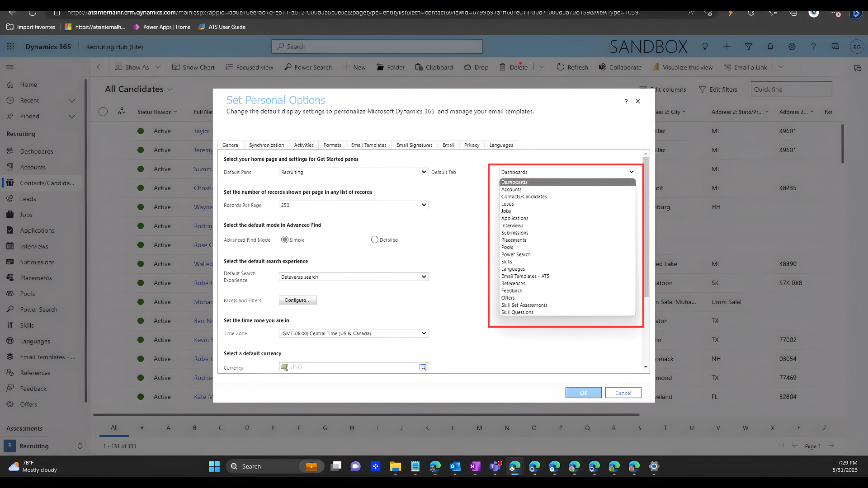
Task: Open Applications in the sidebar
Action: coord(37,230)
